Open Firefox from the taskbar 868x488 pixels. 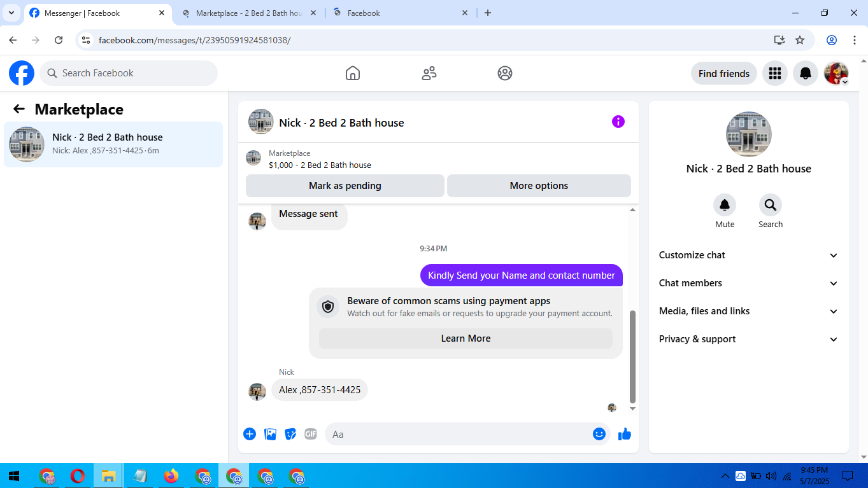(x=171, y=476)
